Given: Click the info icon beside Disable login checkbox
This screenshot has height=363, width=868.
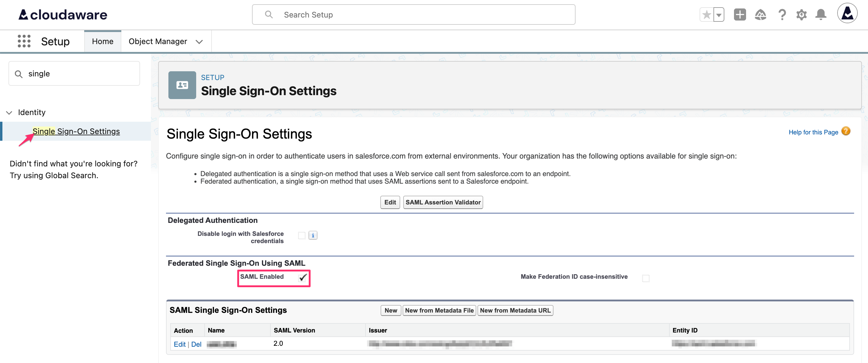Looking at the screenshot, I should (313, 235).
